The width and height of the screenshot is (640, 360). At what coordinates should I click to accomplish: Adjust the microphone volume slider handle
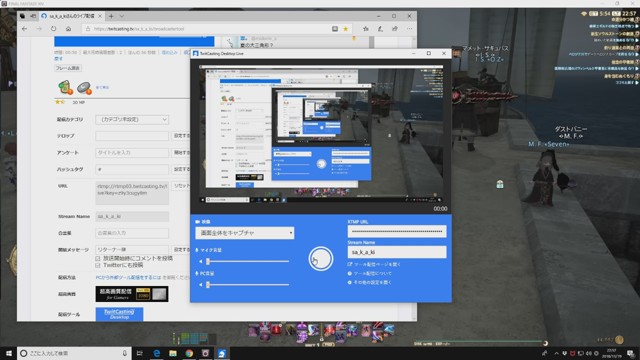tap(208, 261)
